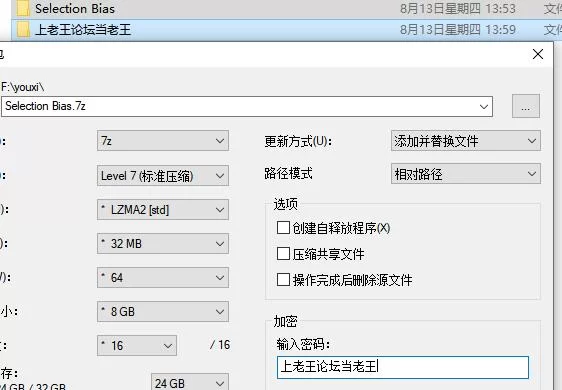
Task: Click the Selection Bias folder icon
Action: point(23,8)
